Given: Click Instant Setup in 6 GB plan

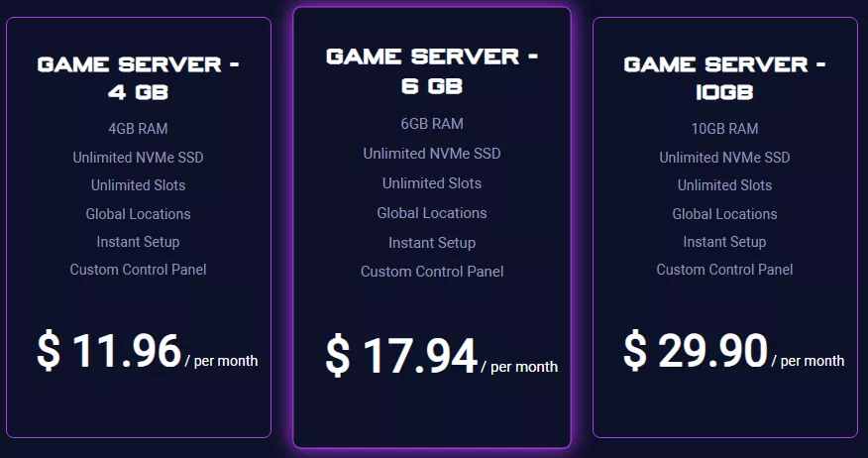Looking at the screenshot, I should 432,243.
